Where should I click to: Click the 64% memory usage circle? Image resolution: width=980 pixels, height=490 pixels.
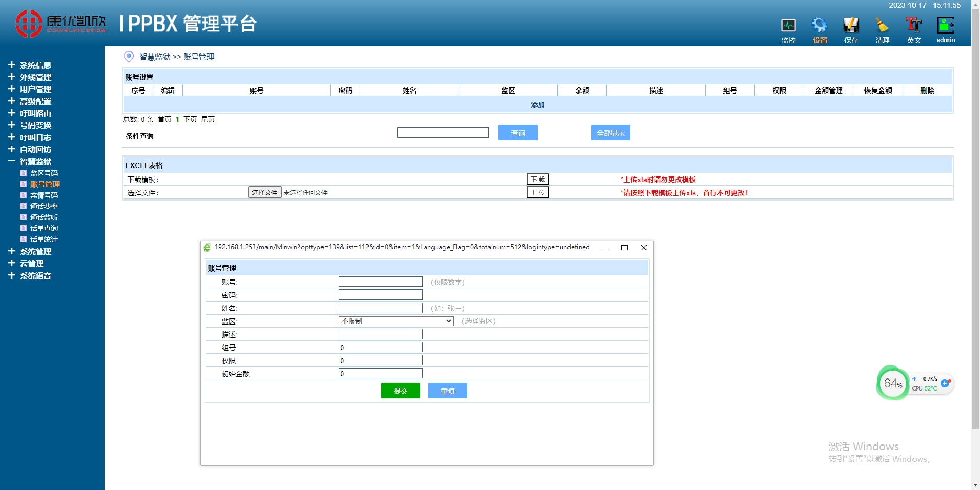(893, 383)
